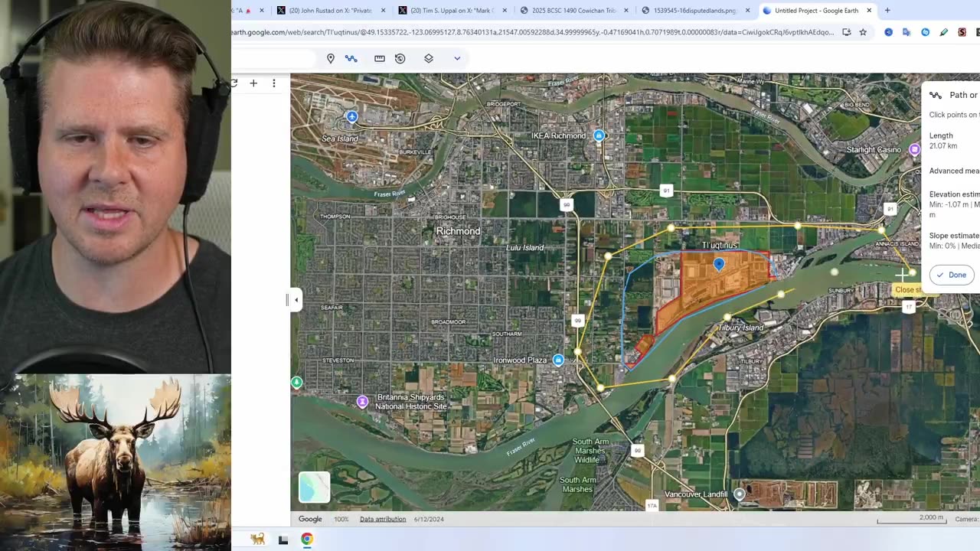Open a new browser tab
Viewport: 980px width, 551px height.
[887, 11]
